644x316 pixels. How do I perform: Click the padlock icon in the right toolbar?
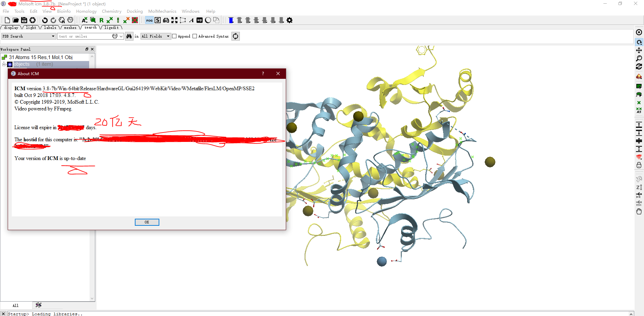click(639, 165)
